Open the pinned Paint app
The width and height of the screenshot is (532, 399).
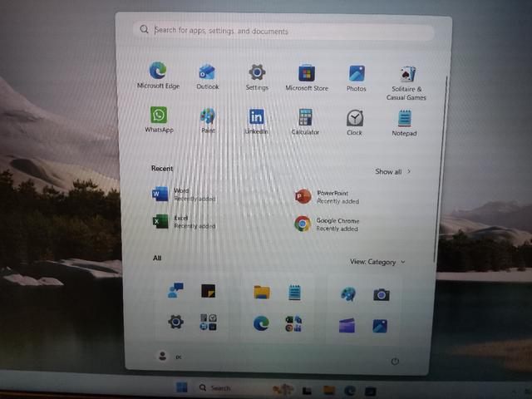point(208,121)
